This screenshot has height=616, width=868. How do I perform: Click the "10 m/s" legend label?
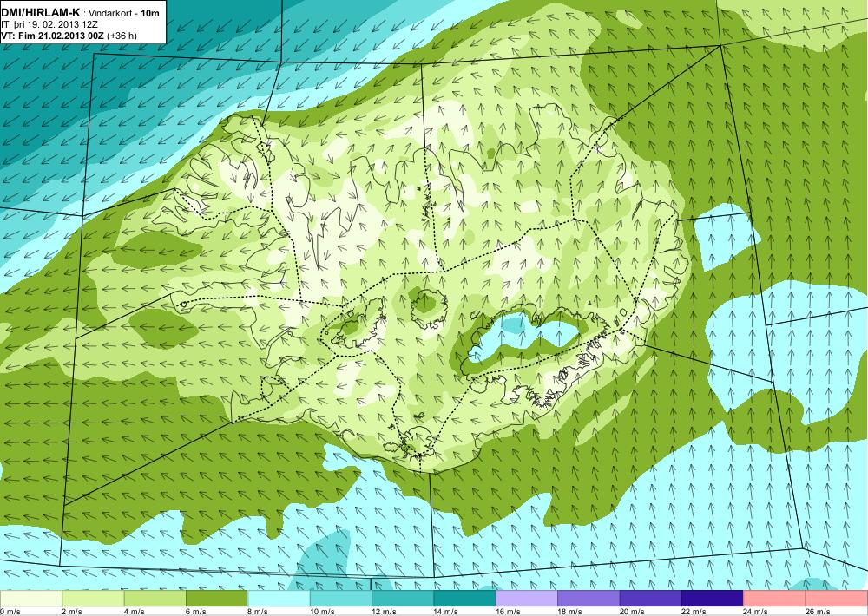click(322, 611)
